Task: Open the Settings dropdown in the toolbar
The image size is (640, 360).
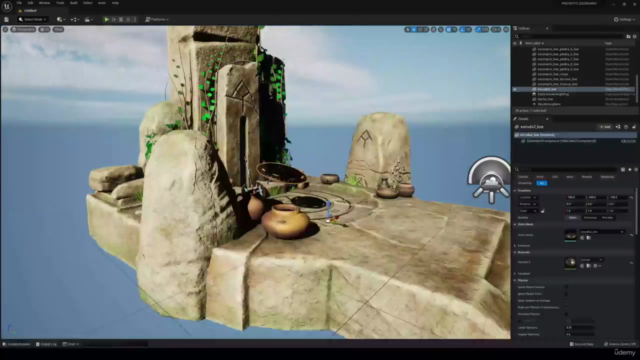Action: coord(624,20)
